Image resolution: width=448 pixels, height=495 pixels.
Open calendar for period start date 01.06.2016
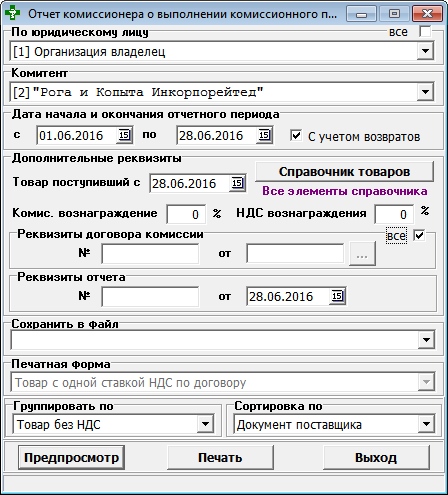(124, 135)
